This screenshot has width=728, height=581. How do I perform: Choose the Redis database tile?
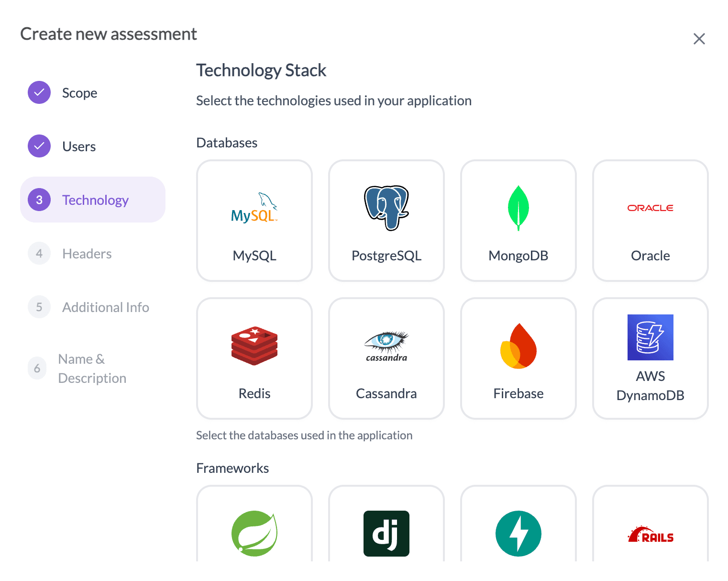coord(254,358)
